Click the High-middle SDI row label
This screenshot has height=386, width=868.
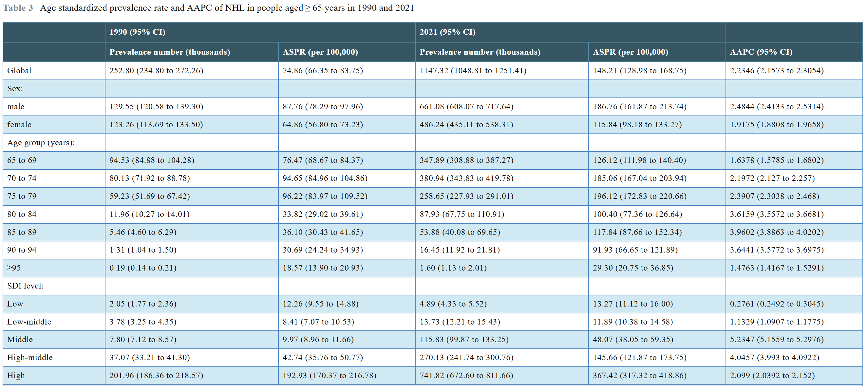click(30, 358)
